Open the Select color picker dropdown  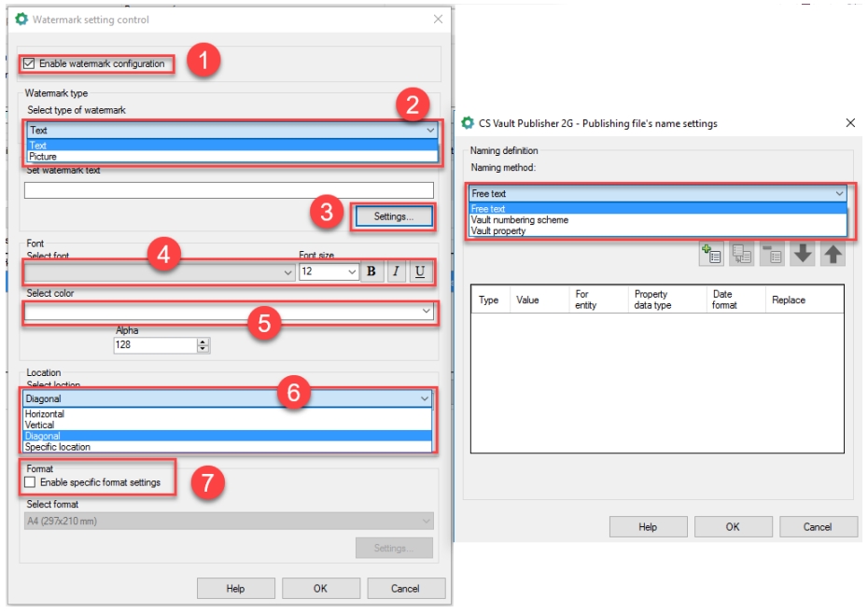427,311
